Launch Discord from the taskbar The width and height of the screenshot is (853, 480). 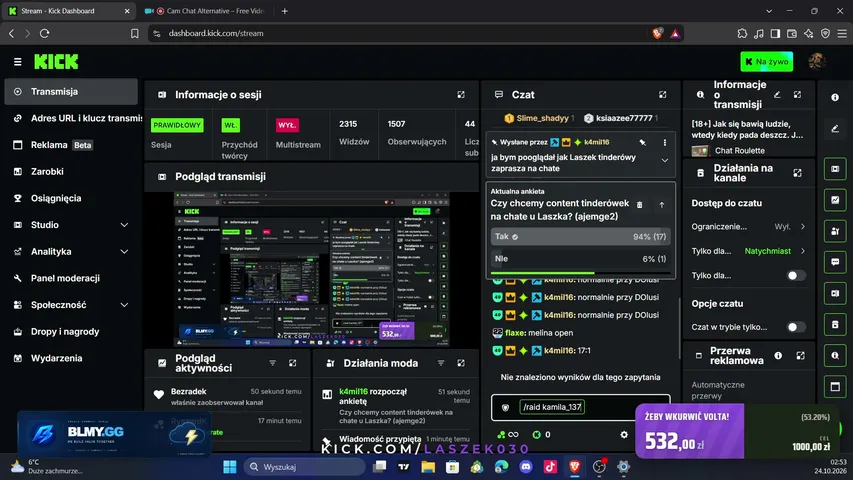526,466
